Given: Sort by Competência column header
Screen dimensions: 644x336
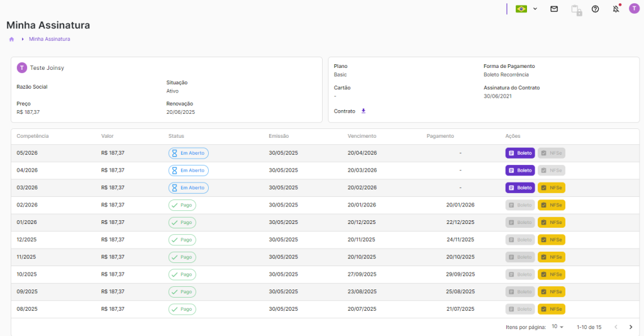Looking at the screenshot, I should pos(33,136).
